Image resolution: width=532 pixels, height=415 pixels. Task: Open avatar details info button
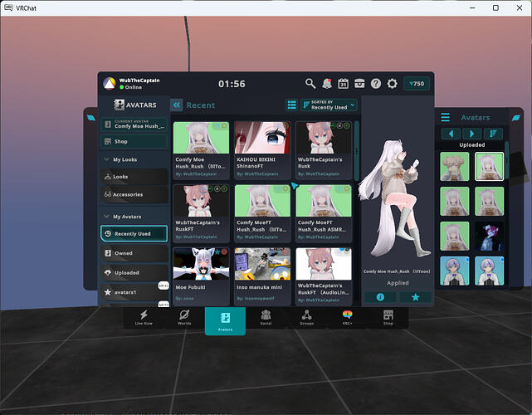click(x=380, y=297)
